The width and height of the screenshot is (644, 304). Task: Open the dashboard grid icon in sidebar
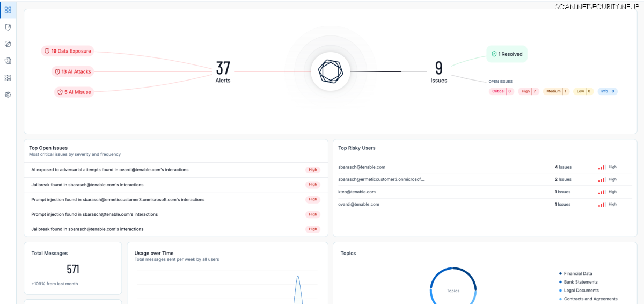coord(8,10)
